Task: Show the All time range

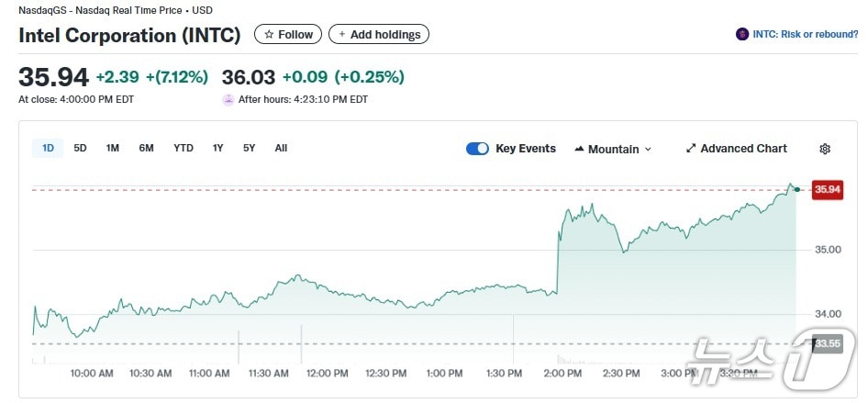Action: [x=281, y=148]
